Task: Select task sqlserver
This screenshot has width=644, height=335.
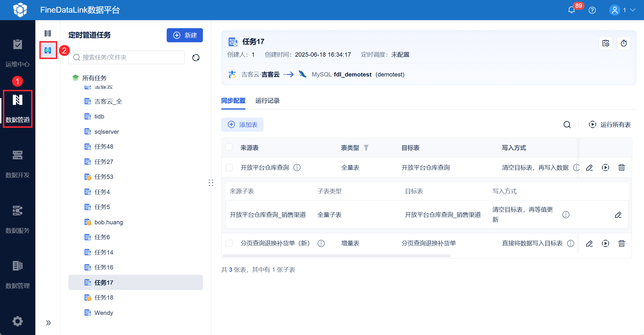Action: pos(136,132)
